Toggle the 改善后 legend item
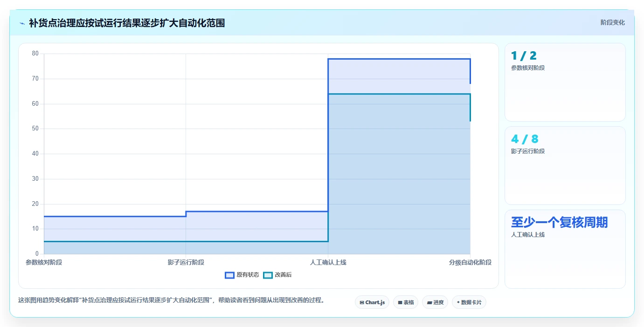This screenshot has width=644, height=327. pyautogui.click(x=277, y=275)
